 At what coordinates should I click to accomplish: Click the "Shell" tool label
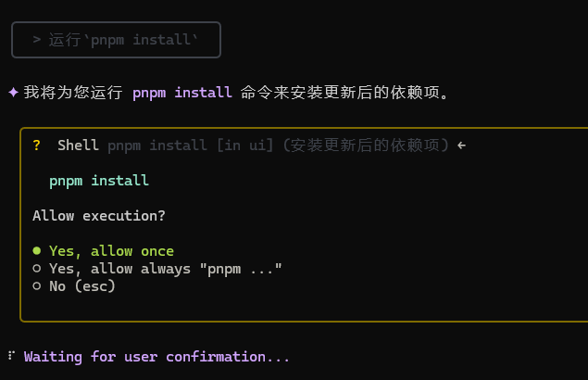coord(78,146)
